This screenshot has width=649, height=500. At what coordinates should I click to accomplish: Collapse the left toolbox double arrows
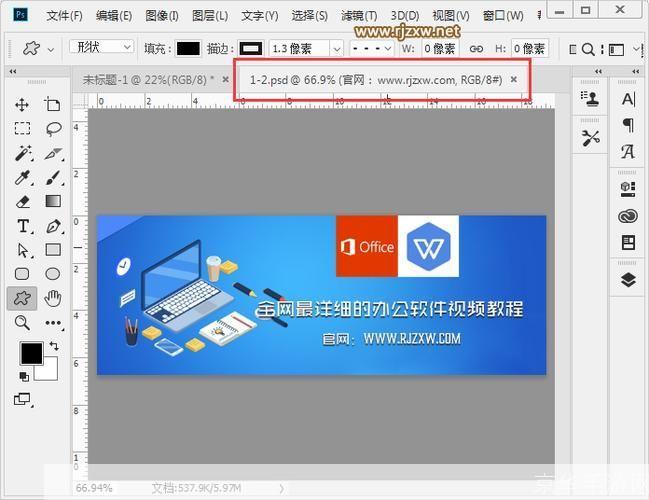pos(13,72)
